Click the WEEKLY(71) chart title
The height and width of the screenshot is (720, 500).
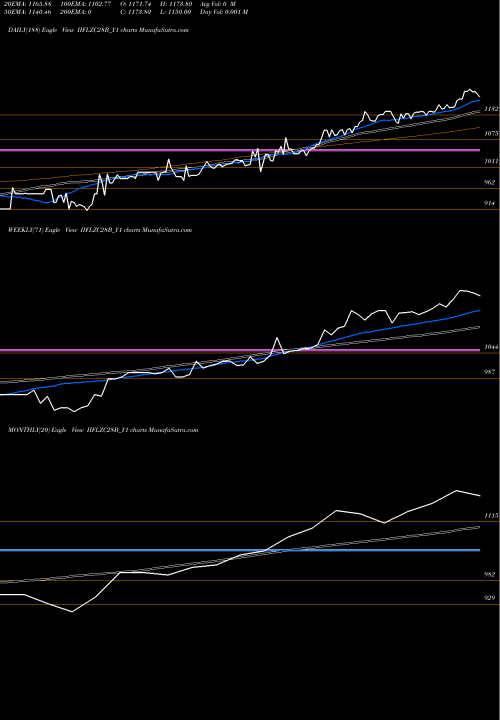click(100, 230)
